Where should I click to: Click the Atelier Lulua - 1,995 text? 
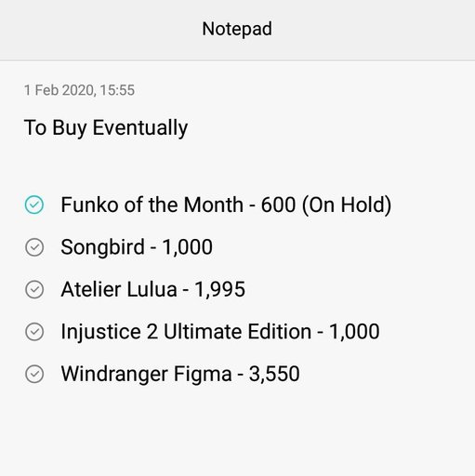point(153,289)
